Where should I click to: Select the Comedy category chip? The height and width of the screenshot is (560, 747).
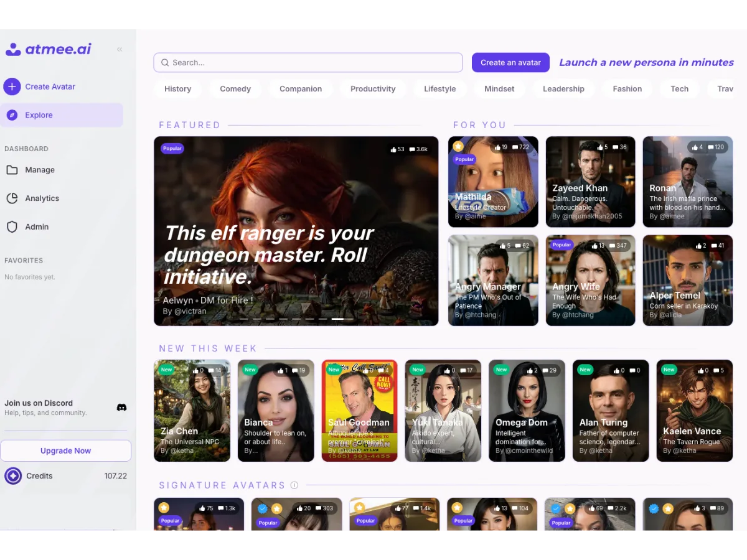pyautogui.click(x=235, y=89)
